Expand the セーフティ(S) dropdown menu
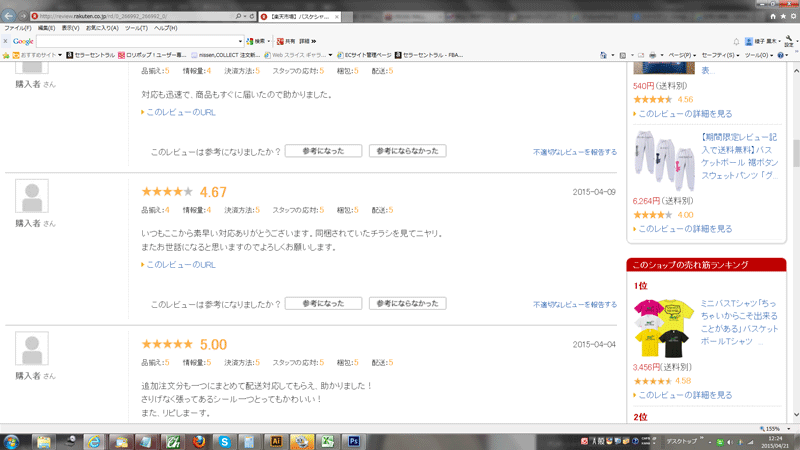The image size is (800, 450). 718,55
